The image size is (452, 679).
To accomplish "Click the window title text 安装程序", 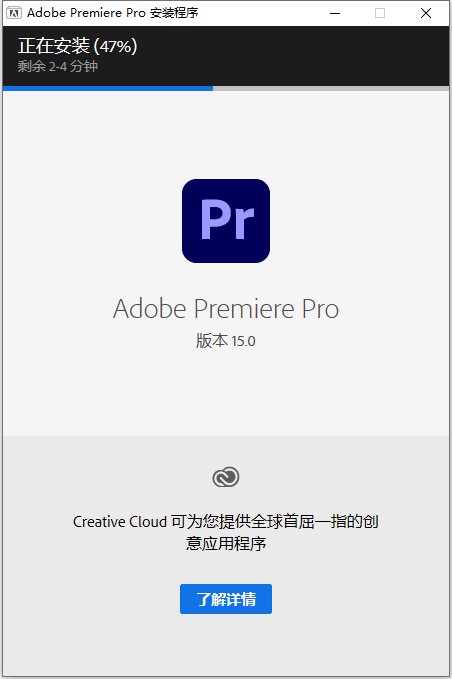I will point(174,13).
